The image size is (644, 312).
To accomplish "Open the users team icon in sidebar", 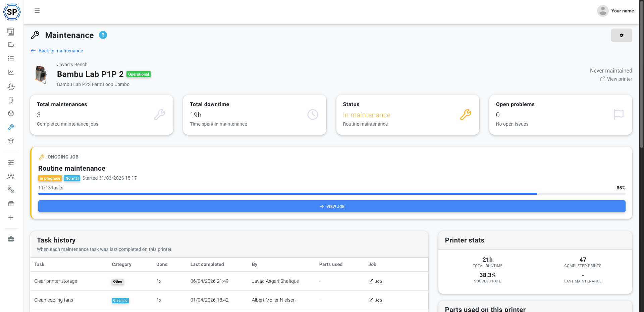I will tap(11, 176).
